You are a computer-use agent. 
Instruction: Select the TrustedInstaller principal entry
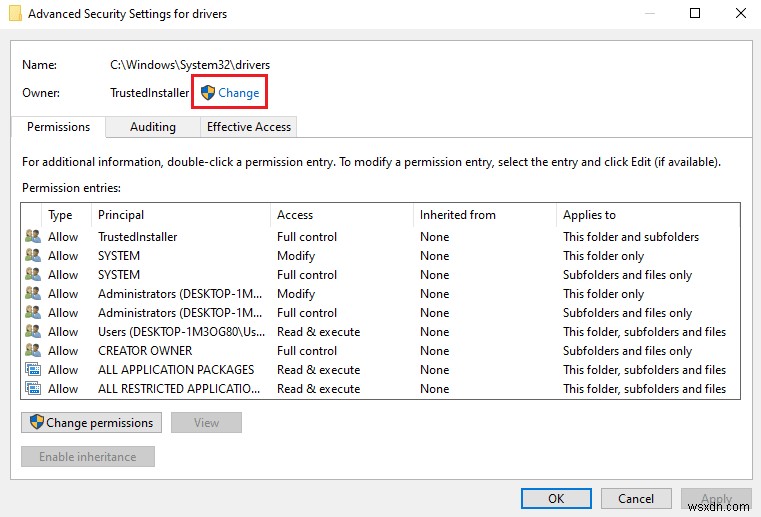[380, 236]
